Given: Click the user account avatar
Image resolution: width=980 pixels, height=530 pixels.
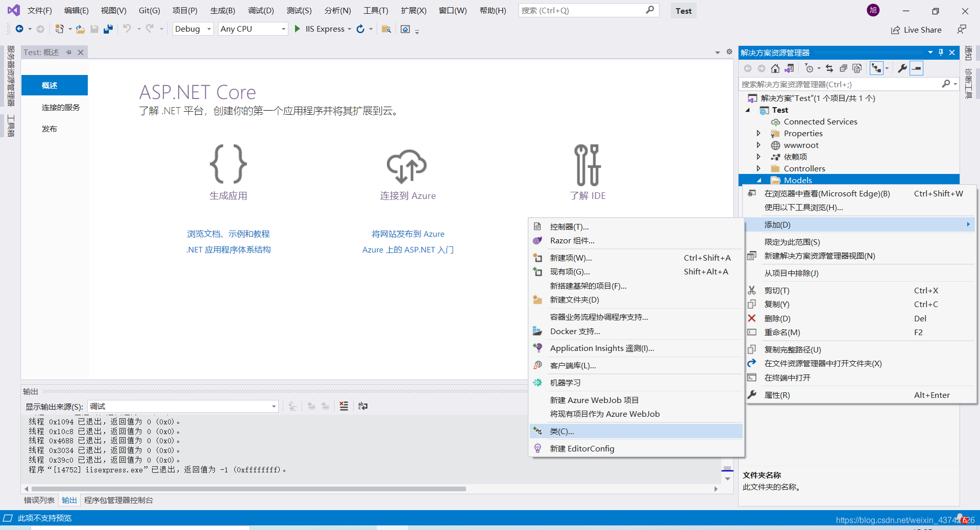Looking at the screenshot, I should point(873,10).
